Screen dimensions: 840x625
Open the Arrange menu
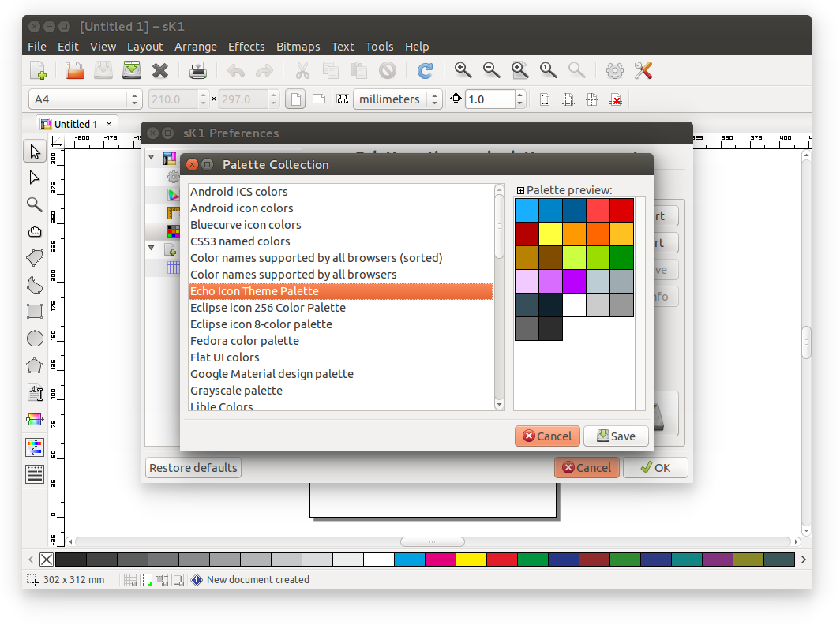point(196,47)
